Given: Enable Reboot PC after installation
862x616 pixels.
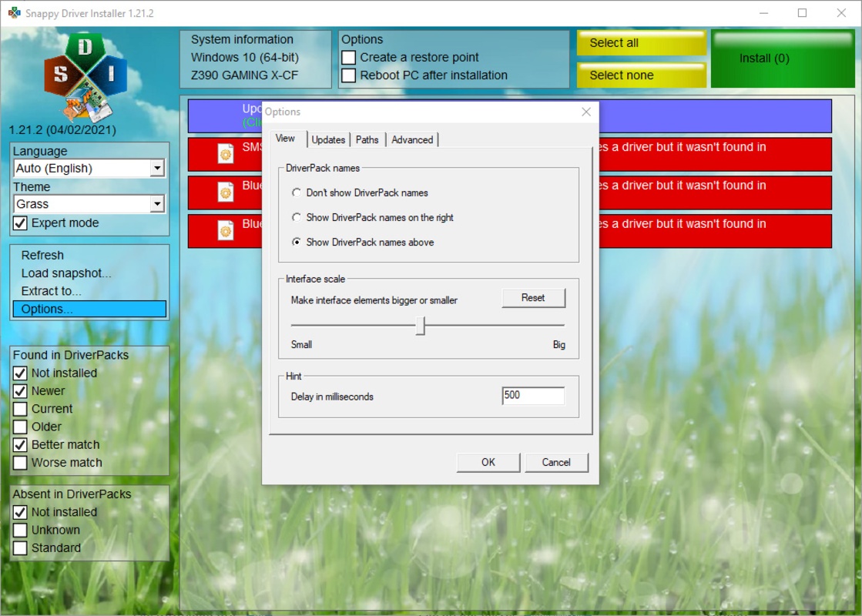Looking at the screenshot, I should coord(348,75).
